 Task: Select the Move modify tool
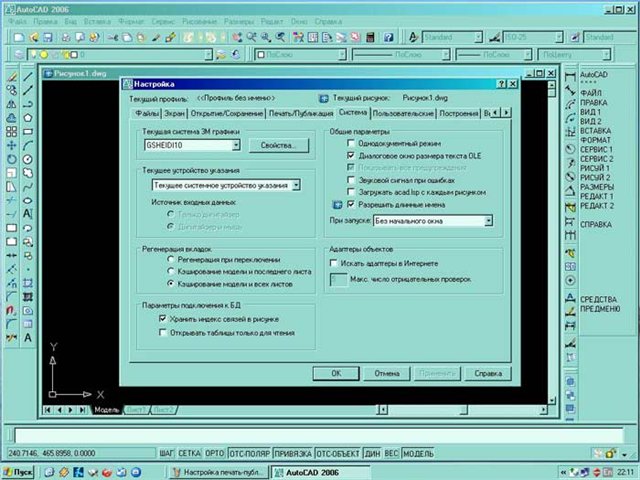pyautogui.click(x=11, y=145)
